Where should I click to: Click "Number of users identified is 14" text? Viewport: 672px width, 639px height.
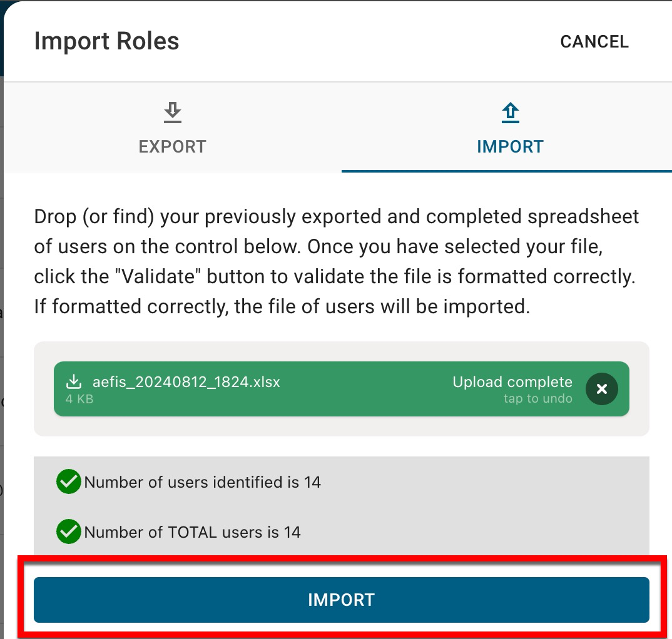point(202,482)
